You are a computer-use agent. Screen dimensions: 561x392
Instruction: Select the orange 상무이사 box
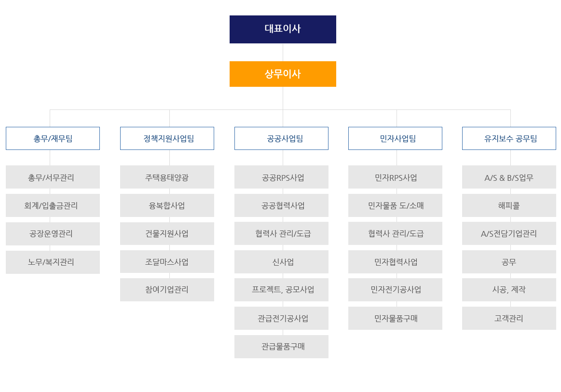pos(283,74)
